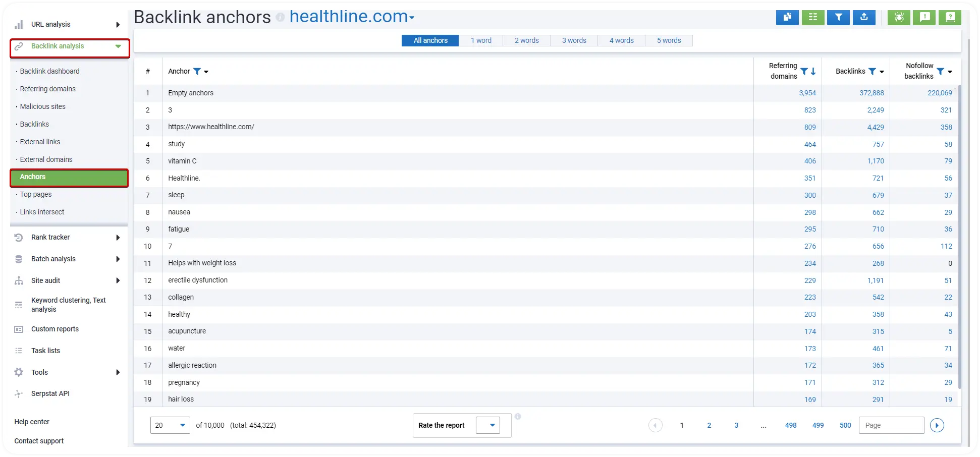Sort by Referring domains descending arrow
The height and width of the screenshot is (457, 980).
pos(813,72)
